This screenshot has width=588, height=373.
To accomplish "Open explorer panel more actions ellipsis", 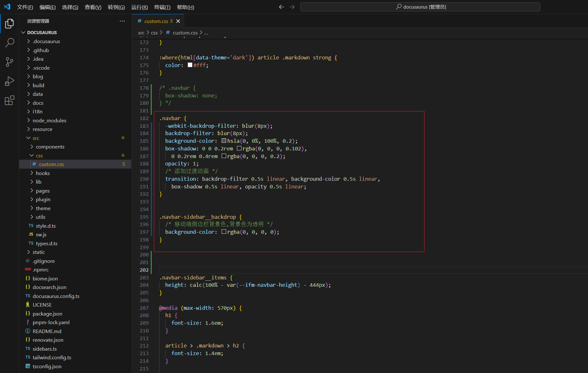I will point(122,21).
